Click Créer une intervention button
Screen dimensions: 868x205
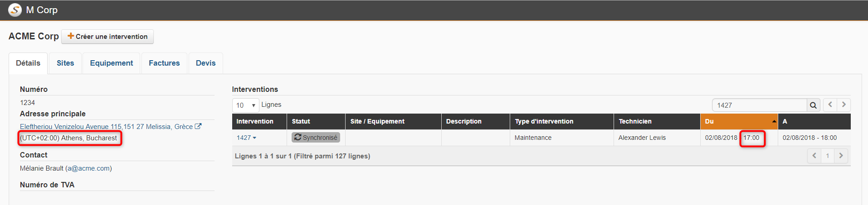click(x=107, y=37)
